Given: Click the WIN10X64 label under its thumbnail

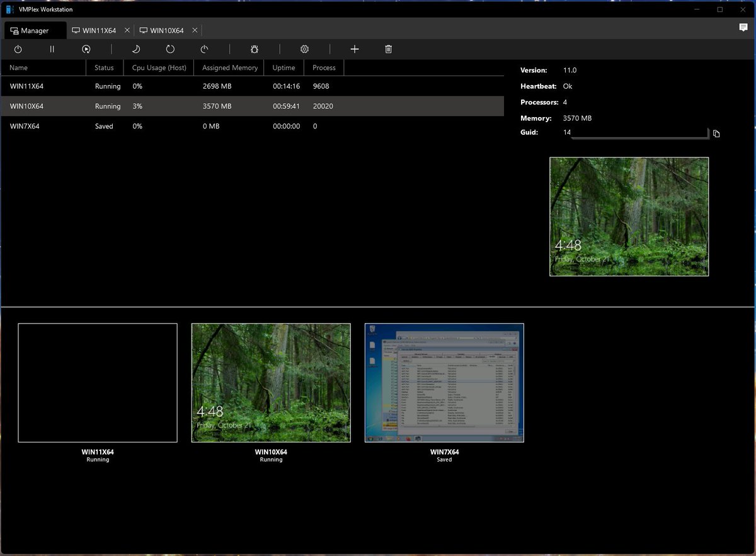Looking at the screenshot, I should coord(271,452).
